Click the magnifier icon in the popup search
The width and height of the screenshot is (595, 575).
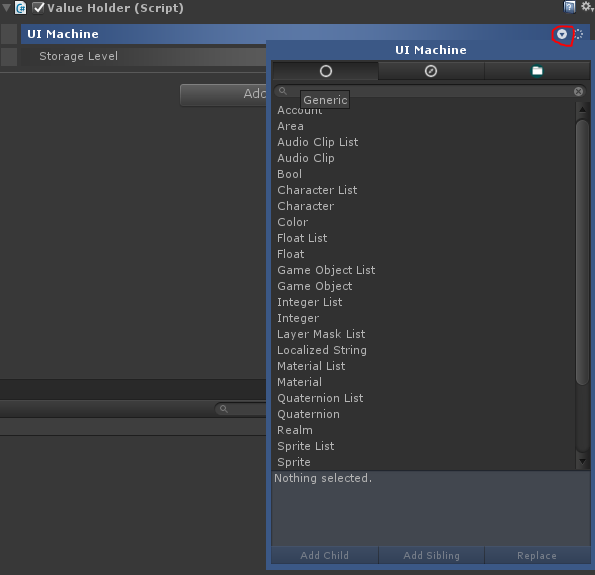click(x=283, y=91)
